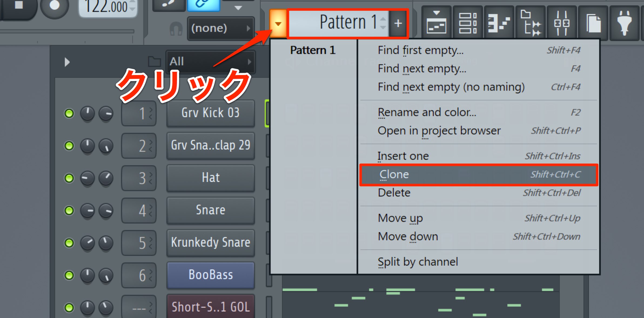Adjust Grv Kick 03 pan knob

[87, 113]
